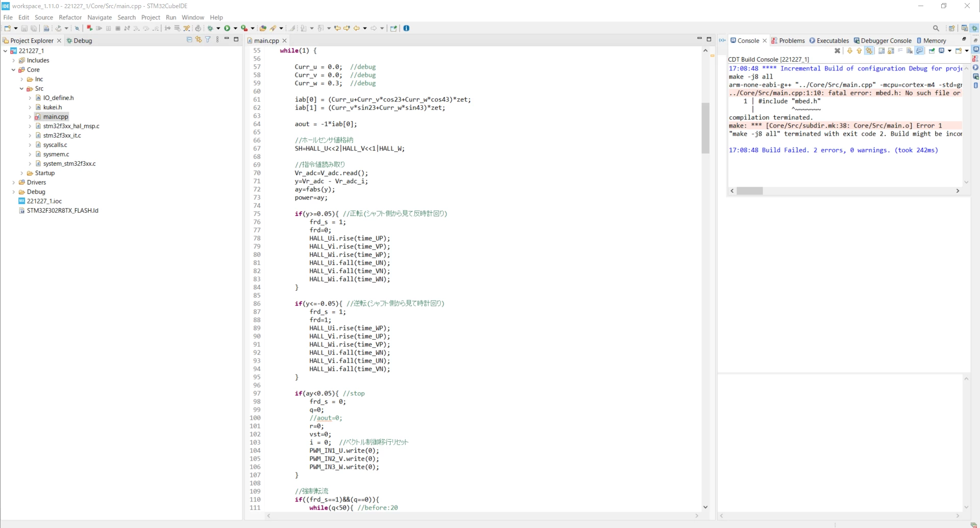Viewport: 980px width, 528px height.
Task: Open the Run button dropdown arrow
Action: 235,29
